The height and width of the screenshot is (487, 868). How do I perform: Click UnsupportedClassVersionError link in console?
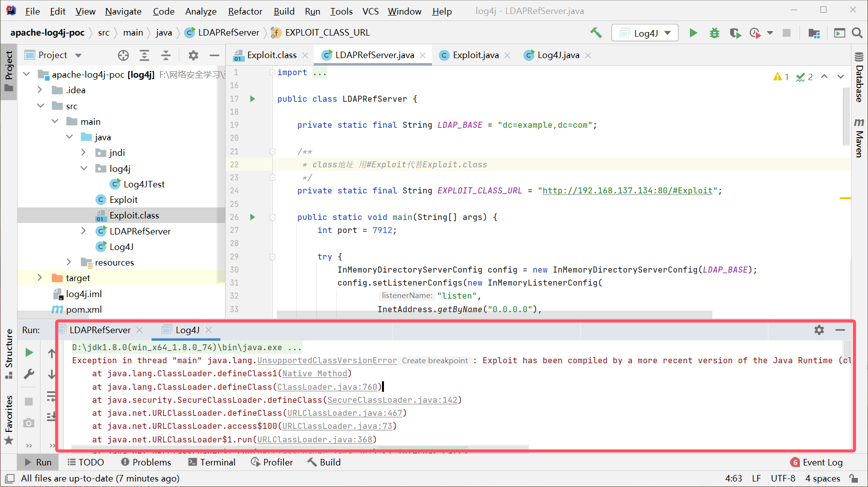327,360
